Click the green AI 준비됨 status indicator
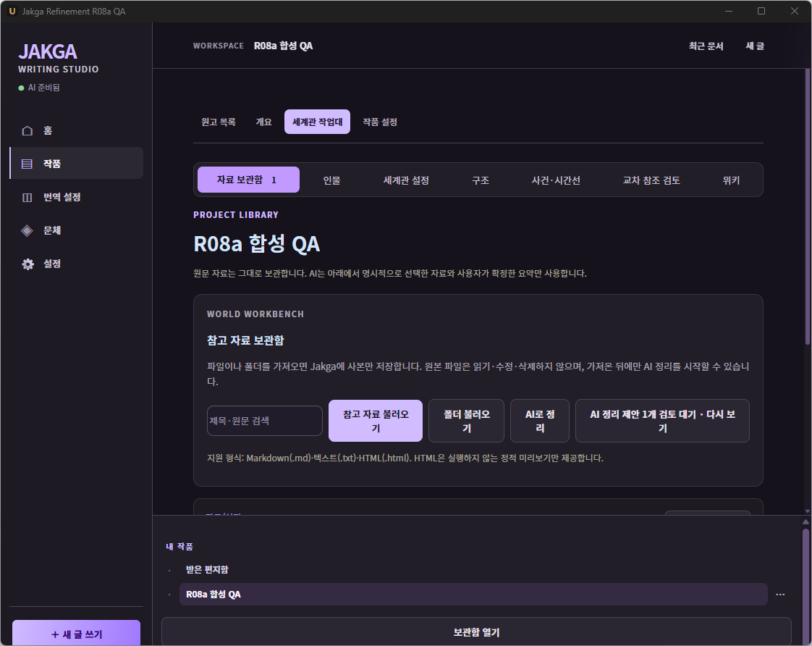The width and height of the screenshot is (812, 646). tap(21, 88)
